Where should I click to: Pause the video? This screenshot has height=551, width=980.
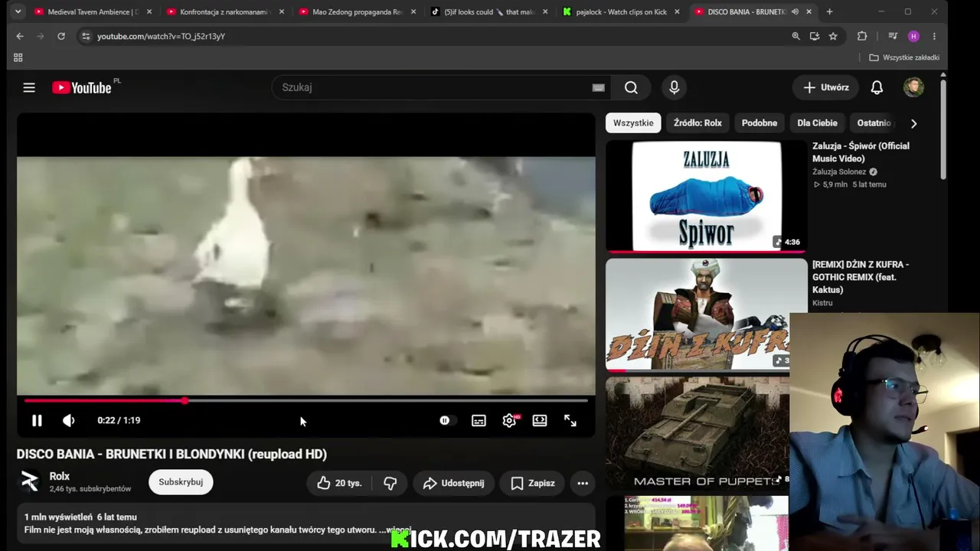[x=37, y=420]
